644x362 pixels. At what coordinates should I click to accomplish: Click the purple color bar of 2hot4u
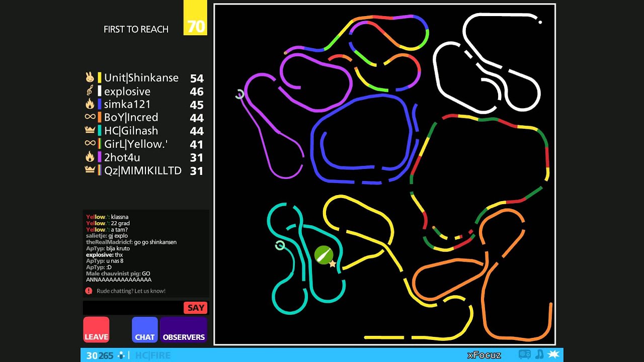pyautogui.click(x=100, y=157)
